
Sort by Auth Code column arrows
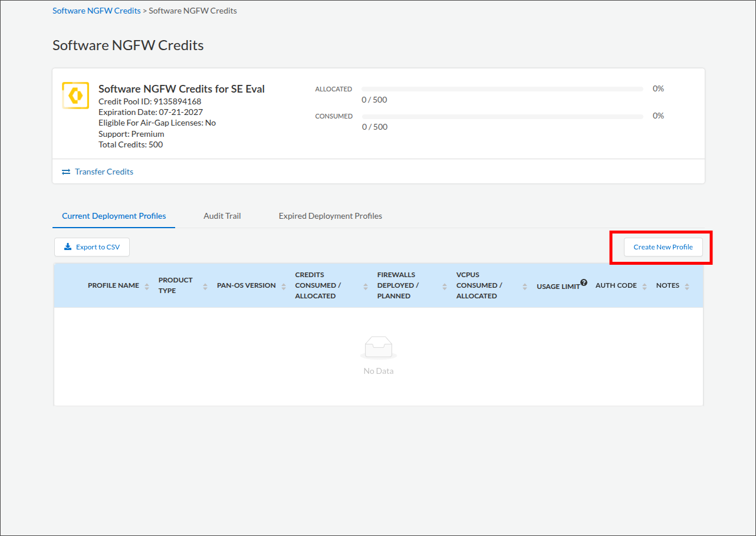(x=645, y=286)
